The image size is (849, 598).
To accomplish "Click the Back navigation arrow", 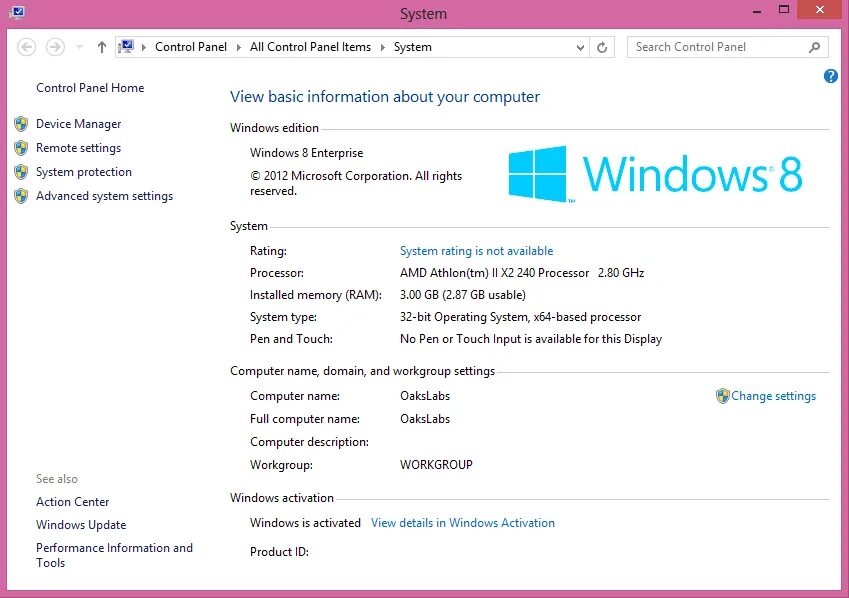I will [x=27, y=47].
